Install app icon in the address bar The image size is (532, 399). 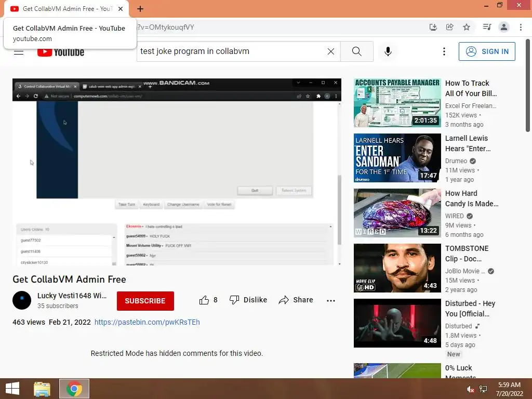tap(433, 27)
